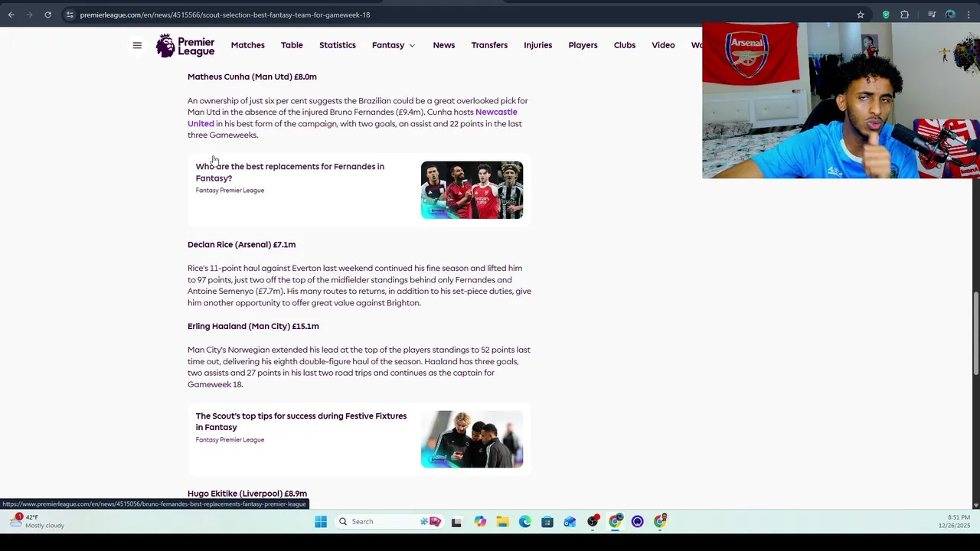Open 'best replacements for Fernandes' article link
Image resolution: width=980 pixels, height=551 pixels.
(x=290, y=172)
